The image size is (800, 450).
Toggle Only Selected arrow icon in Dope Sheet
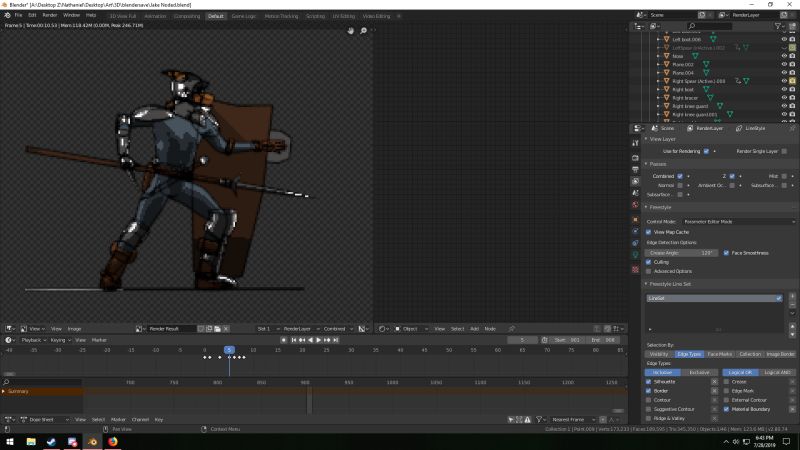(511, 419)
